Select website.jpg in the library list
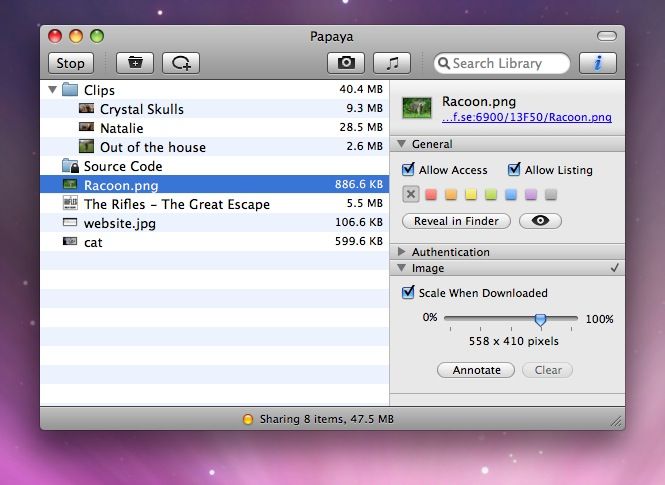 coord(120,223)
